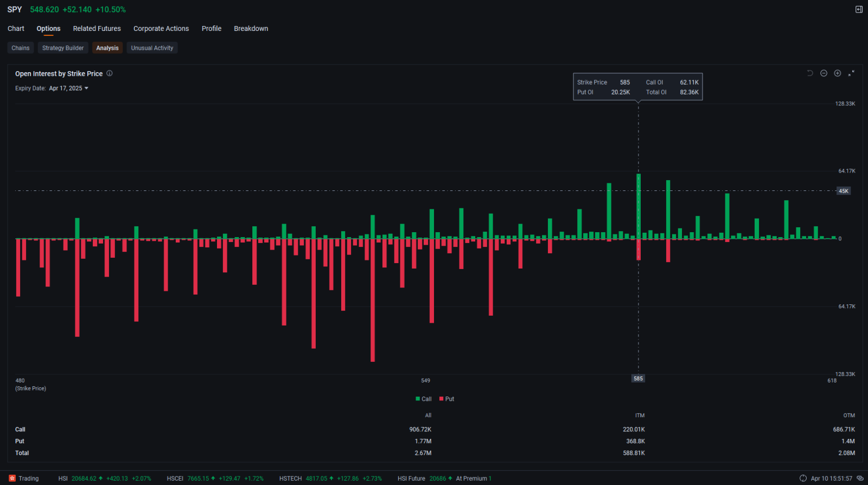Click HSTECH index quote in status bar
Viewport: 868px width, 485px height.
(x=330, y=478)
